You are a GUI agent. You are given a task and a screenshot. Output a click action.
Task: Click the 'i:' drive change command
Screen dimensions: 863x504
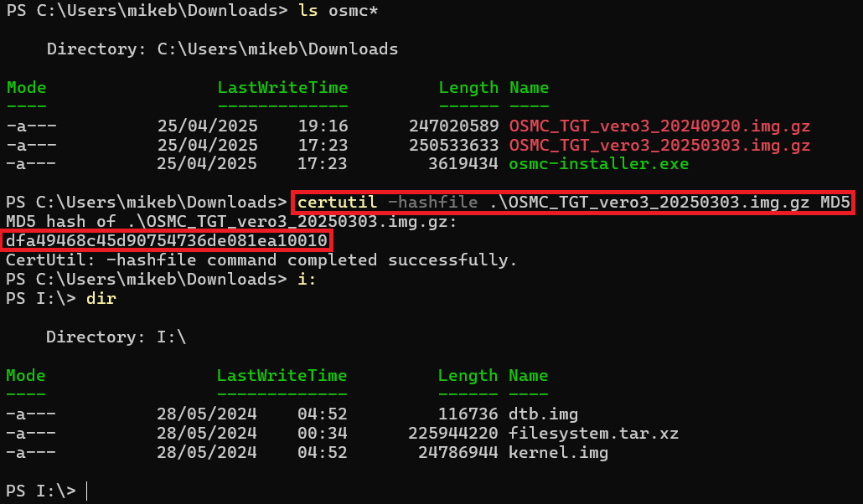coord(307,280)
